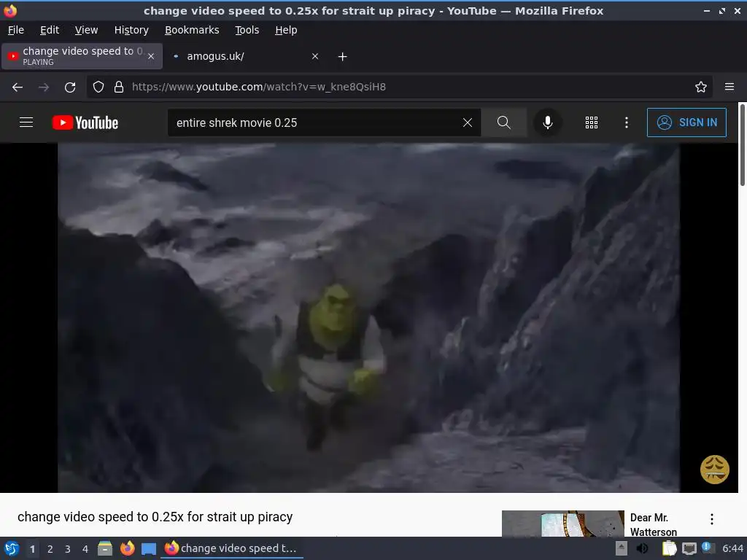Viewport: 747px width, 560px height.
Task: Sign in to YouTube
Action: (x=686, y=122)
